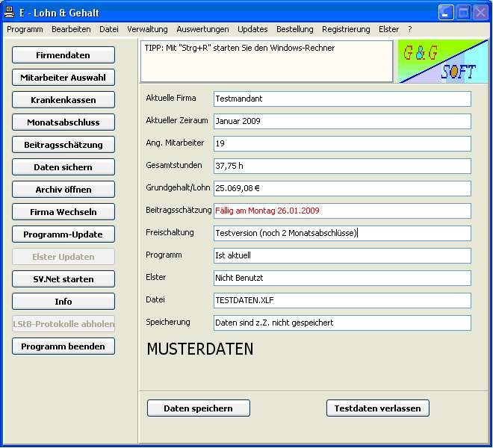This screenshot has width=493, height=448.
Task: Save data with Daten speichern button
Action: point(198,408)
